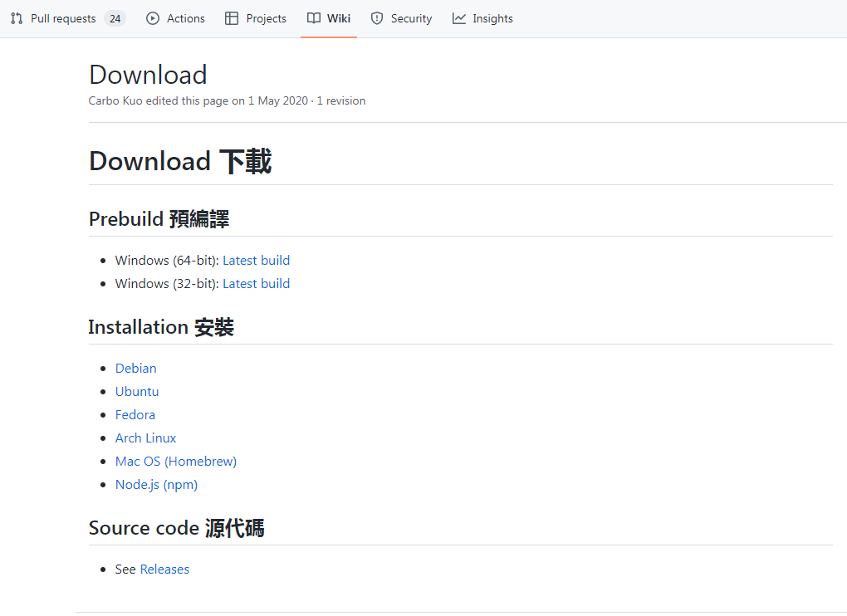Image resolution: width=847 pixels, height=616 pixels.
Task: Open the Ubuntu installation link
Action: coord(137,391)
